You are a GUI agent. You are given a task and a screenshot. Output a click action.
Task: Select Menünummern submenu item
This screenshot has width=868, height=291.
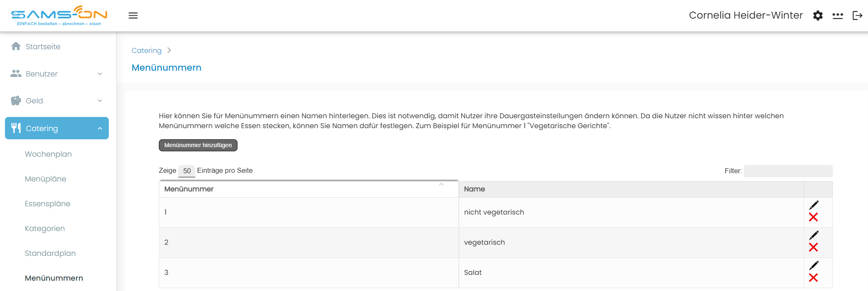(54, 278)
